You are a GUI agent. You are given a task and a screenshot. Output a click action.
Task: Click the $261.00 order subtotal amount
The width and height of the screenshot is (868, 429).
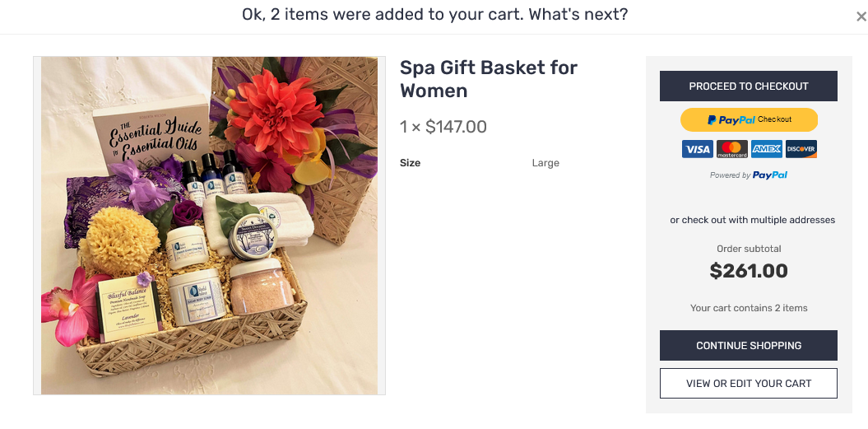pos(749,271)
